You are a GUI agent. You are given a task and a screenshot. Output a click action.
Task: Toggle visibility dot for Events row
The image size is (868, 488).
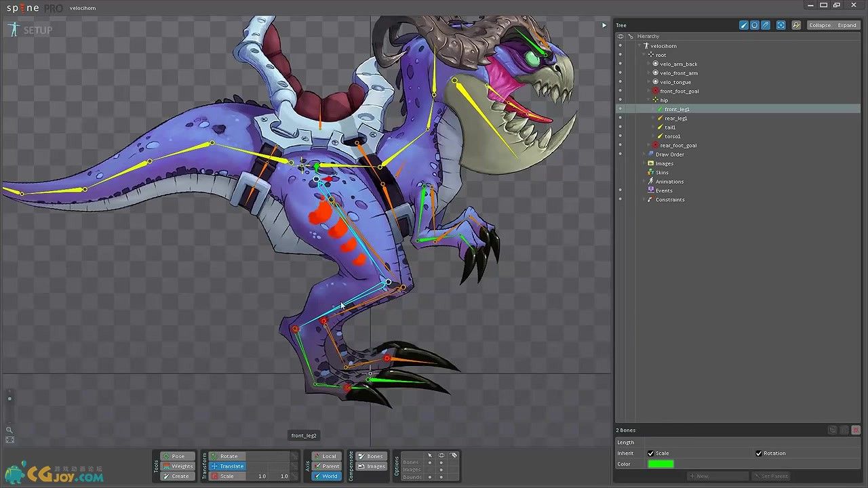[620, 190]
